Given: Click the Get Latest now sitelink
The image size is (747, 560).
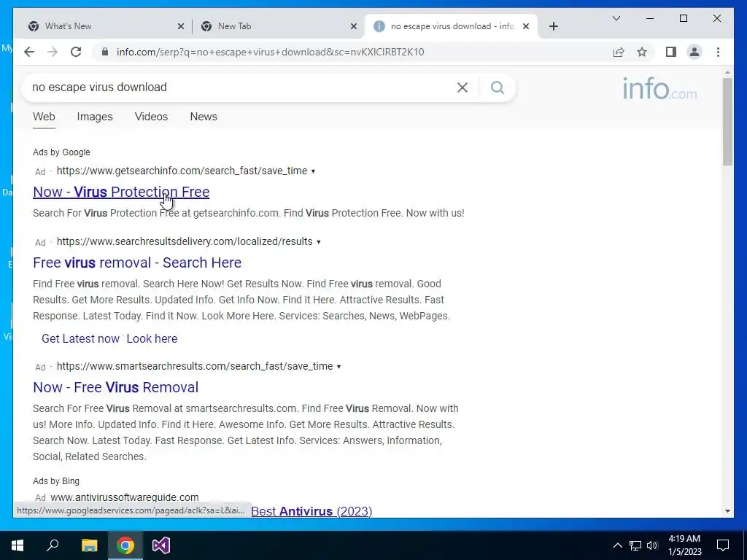Looking at the screenshot, I should pos(80,338).
